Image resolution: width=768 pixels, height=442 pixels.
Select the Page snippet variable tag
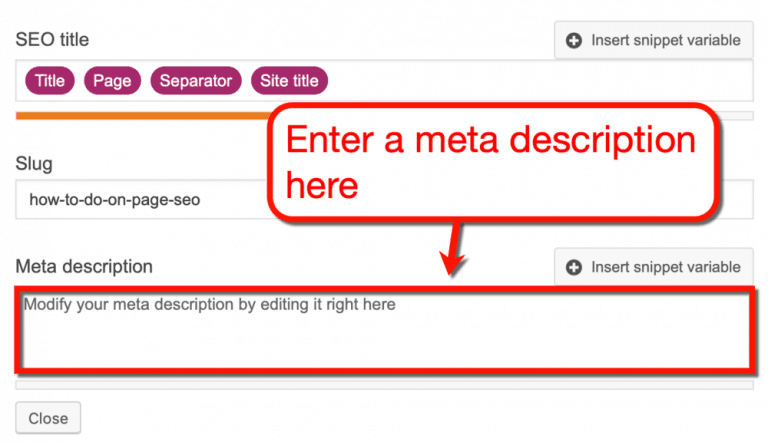pos(112,81)
